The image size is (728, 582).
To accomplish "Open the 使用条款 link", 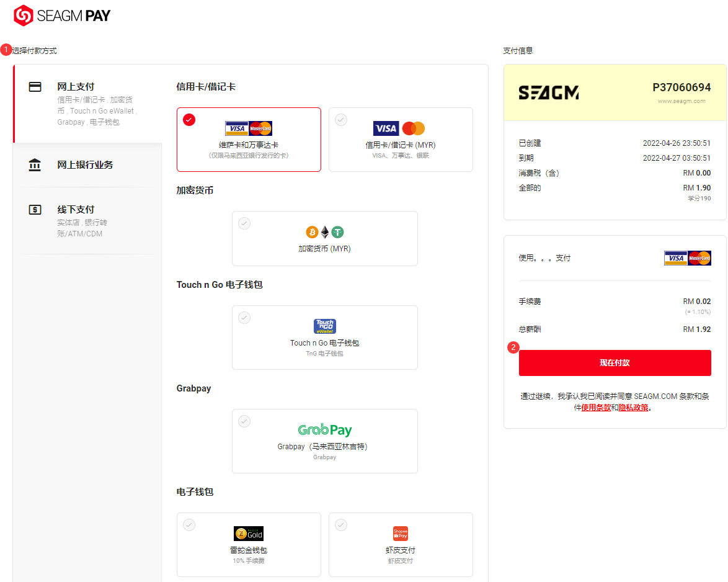I will 596,408.
